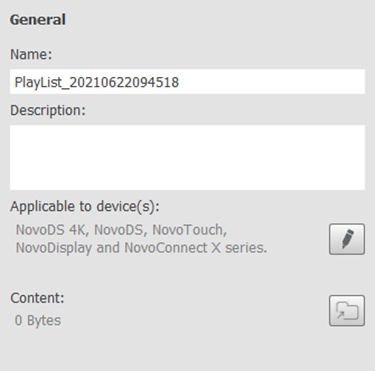The image size is (375, 371).
Task: Focus the Name input field
Action: (x=187, y=82)
